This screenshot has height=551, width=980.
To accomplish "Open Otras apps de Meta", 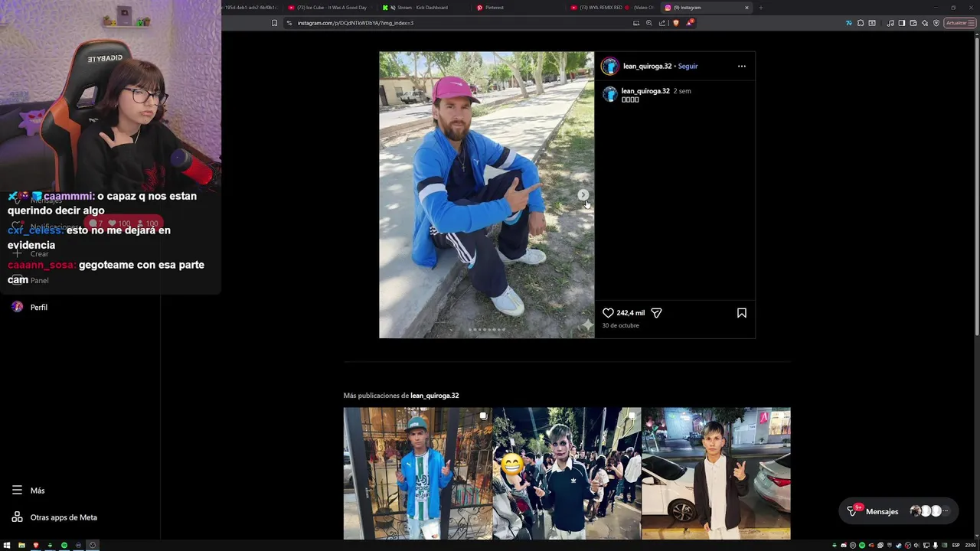I will [54, 517].
